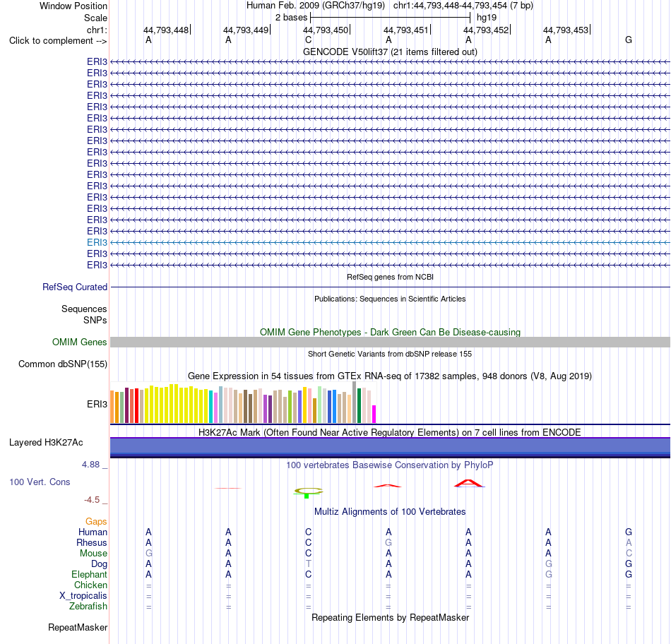Open the RepeatMasker track label

pyautogui.click(x=78, y=627)
